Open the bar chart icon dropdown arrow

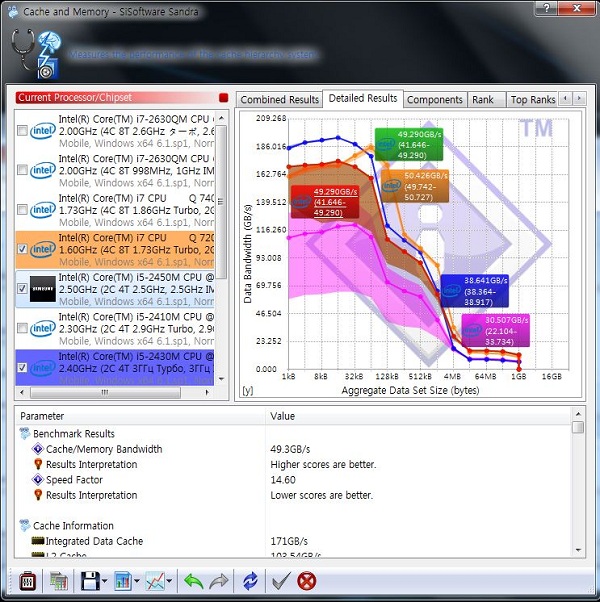[x=137, y=581]
